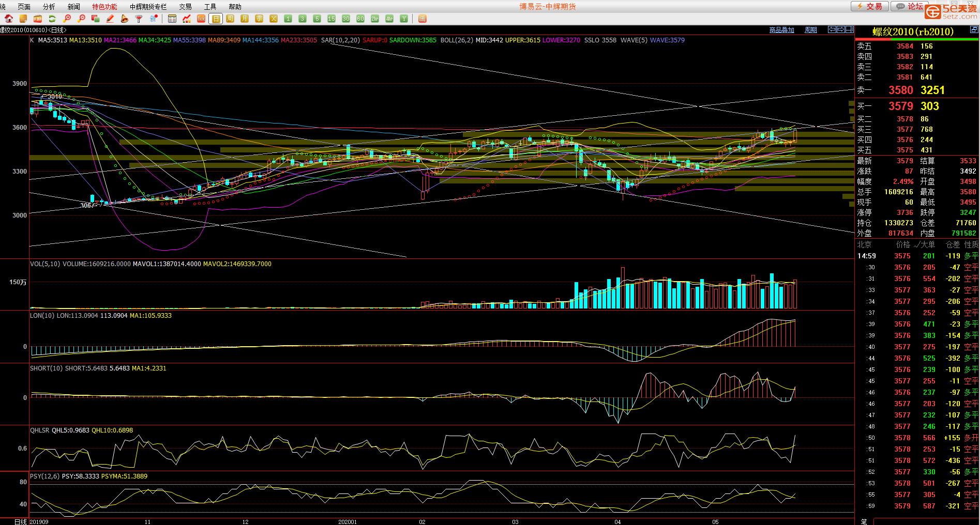Toggle side panel split layout icon

pyautogui.click(x=850, y=29)
